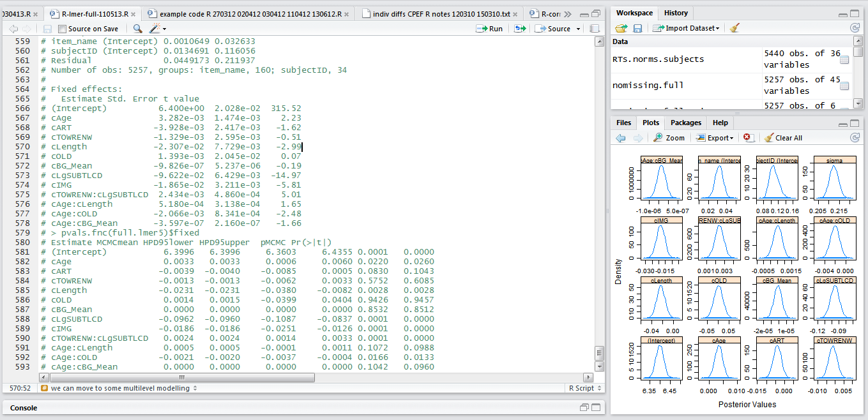This screenshot has height=420, width=868.
Task: Click the Re-run previous code region icon
Action: pos(520,29)
